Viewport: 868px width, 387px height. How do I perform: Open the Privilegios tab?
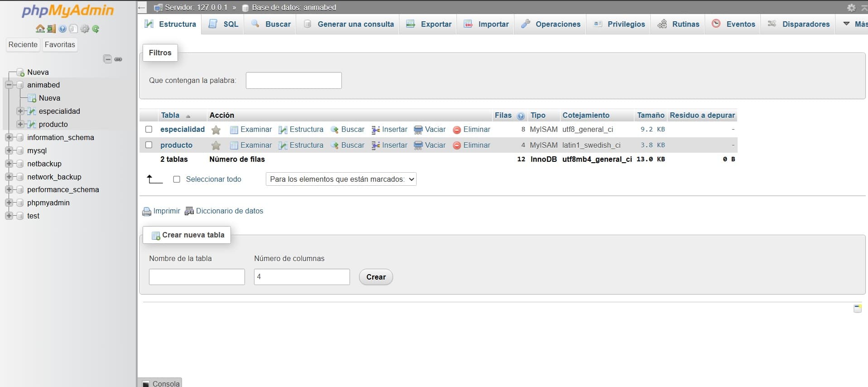pos(619,24)
